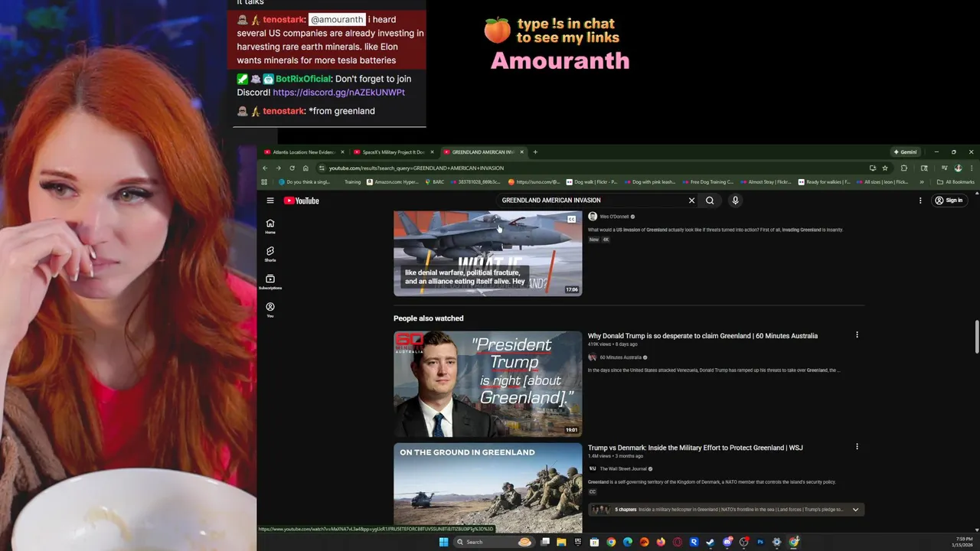The width and height of the screenshot is (980, 551).
Task: Open the Windows Start menu
Action: coord(443,542)
